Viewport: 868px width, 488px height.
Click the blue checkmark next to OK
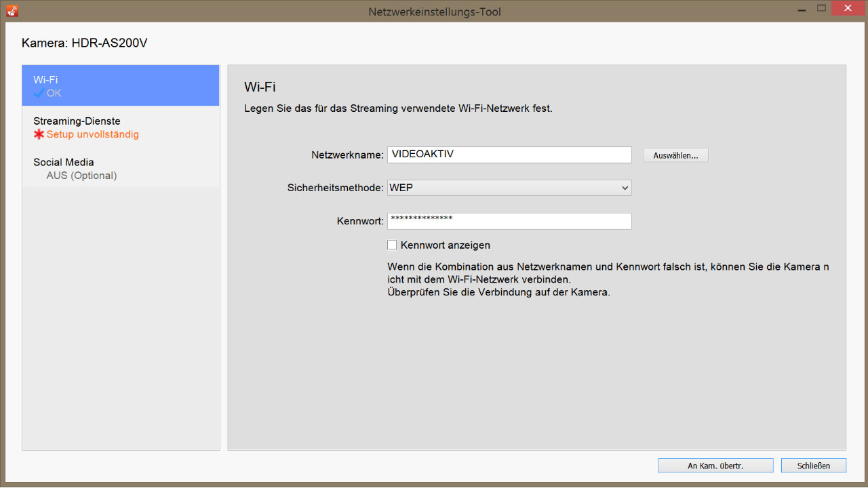tap(39, 93)
